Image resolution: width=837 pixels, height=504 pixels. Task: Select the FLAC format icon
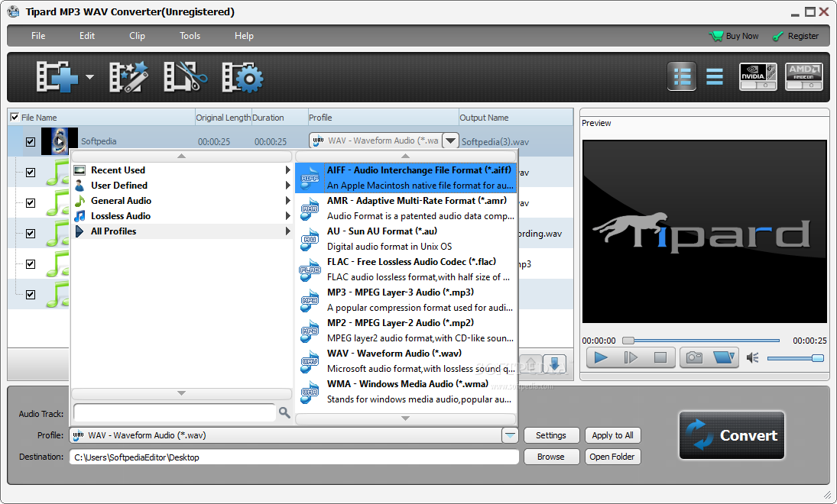coord(310,270)
